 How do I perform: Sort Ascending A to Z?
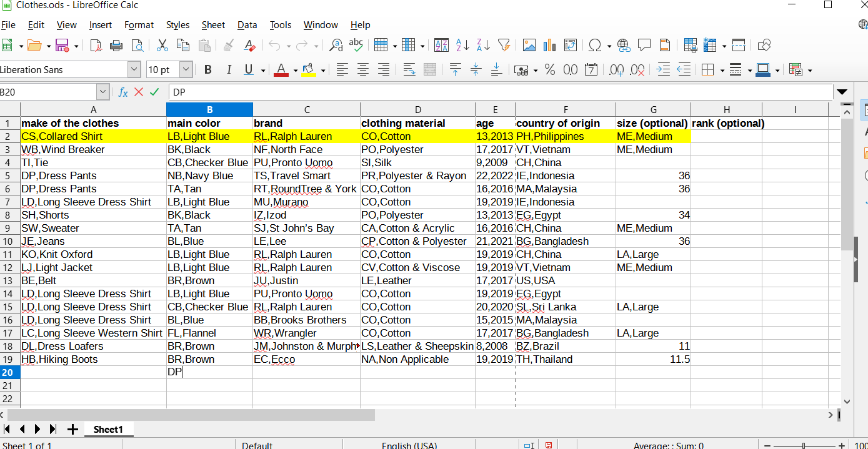pos(462,45)
